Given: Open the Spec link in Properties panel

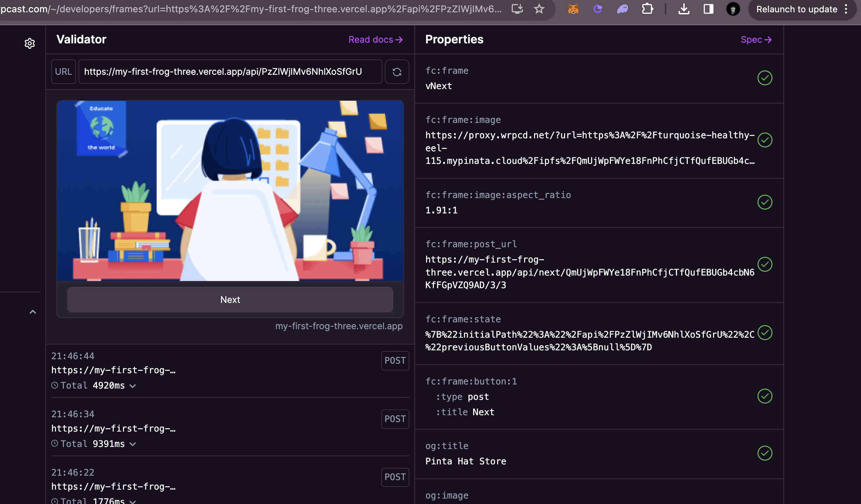Looking at the screenshot, I should 756,40.
